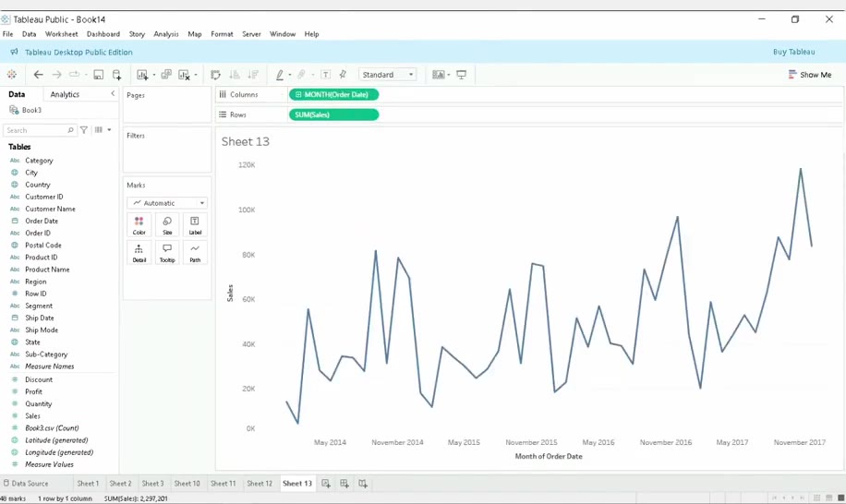Click the New Worksheet tab icon at bottom
Image resolution: width=846 pixels, height=504 pixels.
tap(326, 484)
